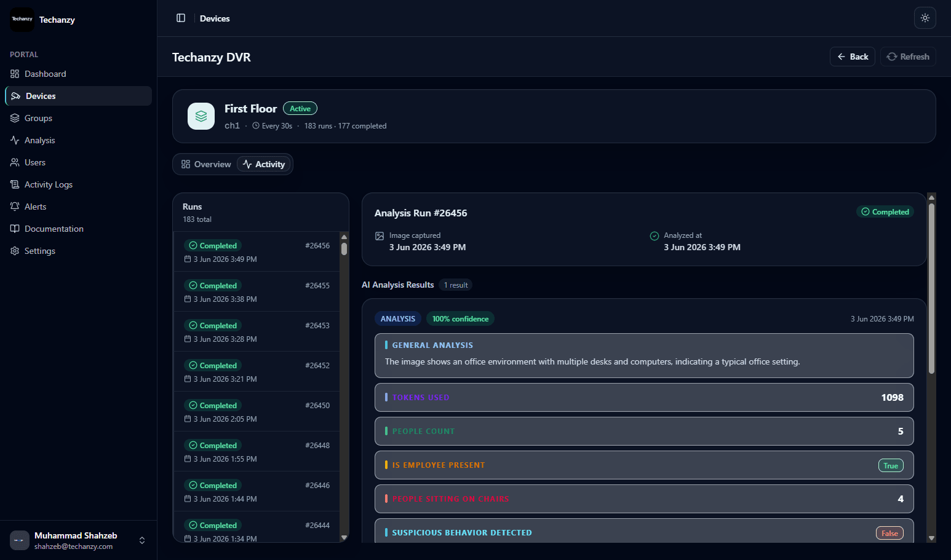
Task: Click the Dashboard grid icon
Action: [x=15, y=74]
